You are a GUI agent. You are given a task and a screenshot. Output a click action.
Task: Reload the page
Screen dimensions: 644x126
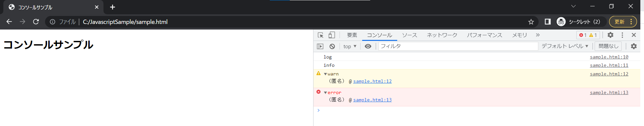(36, 22)
